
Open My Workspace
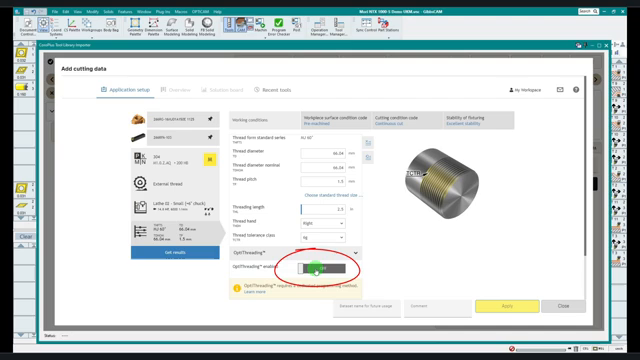coord(525,90)
